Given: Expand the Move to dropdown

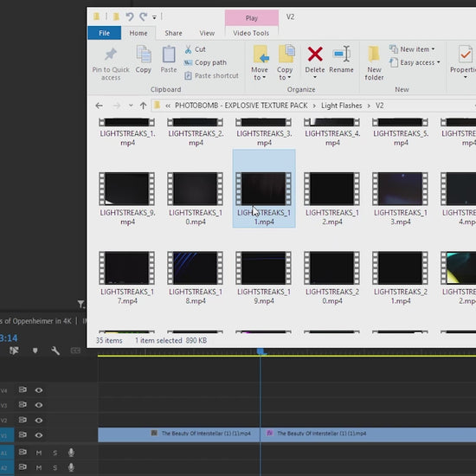Looking at the screenshot, I should click(x=260, y=74).
